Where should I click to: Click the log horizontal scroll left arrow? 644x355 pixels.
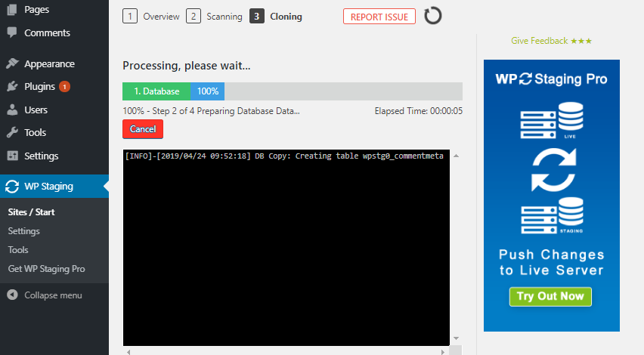tap(128, 352)
